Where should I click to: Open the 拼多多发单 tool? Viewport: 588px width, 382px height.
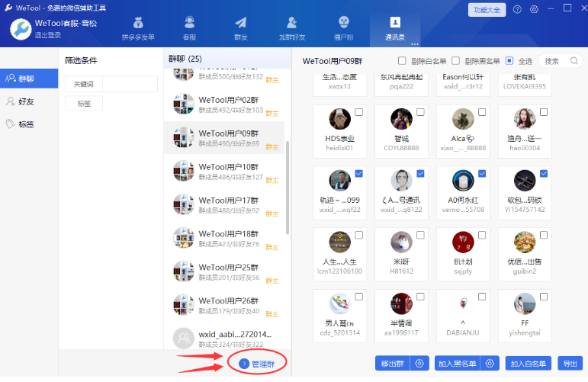coord(138,29)
